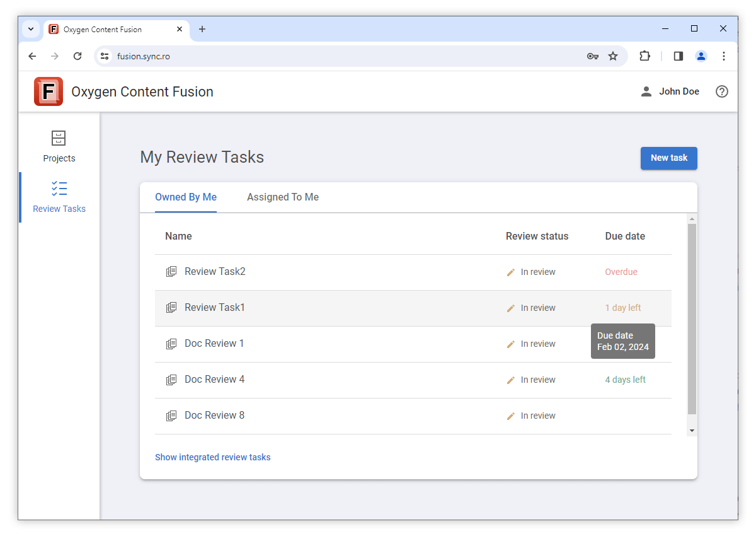Click the In review status of Review Task2
This screenshot has width=756, height=536.
click(538, 272)
